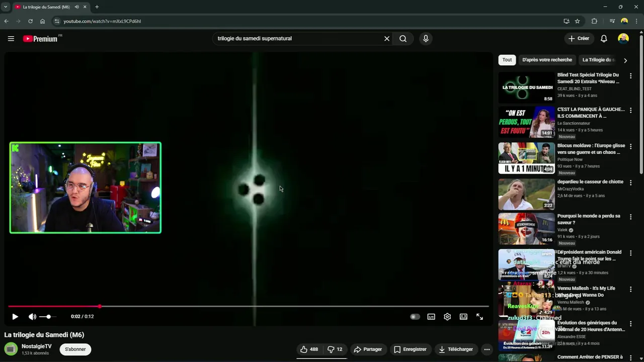Screen dimensions: 644x362
Task: Open options for Vennu Mallesh video
Action: coord(630,289)
